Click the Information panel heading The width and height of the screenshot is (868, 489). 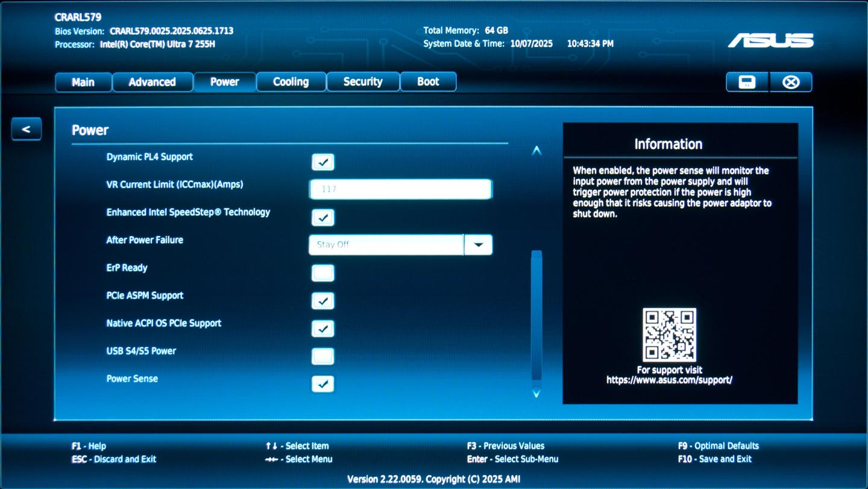(x=668, y=144)
